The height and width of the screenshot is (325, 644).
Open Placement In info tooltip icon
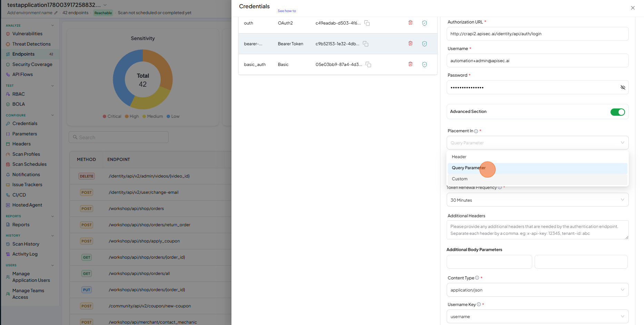pos(476,131)
